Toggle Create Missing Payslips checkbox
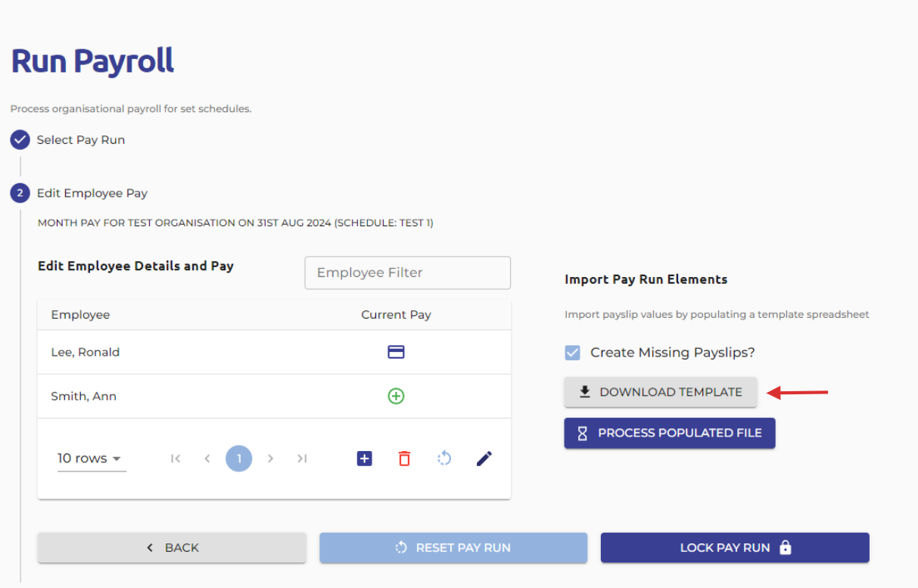The height and width of the screenshot is (588, 918). coord(573,353)
